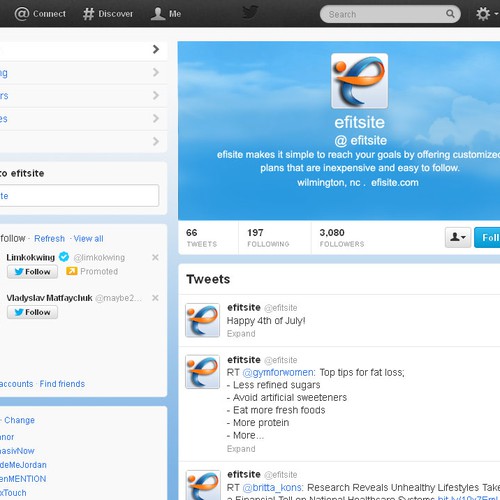Click the efitsite profile avatar in header
The height and width of the screenshot is (500, 500).
pos(359,81)
